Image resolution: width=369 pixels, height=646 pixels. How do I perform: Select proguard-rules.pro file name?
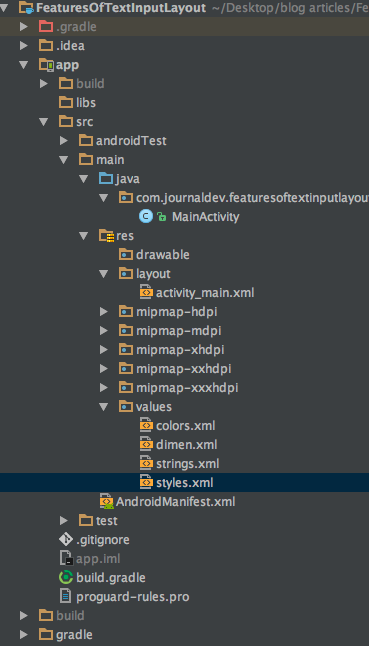click(x=133, y=597)
